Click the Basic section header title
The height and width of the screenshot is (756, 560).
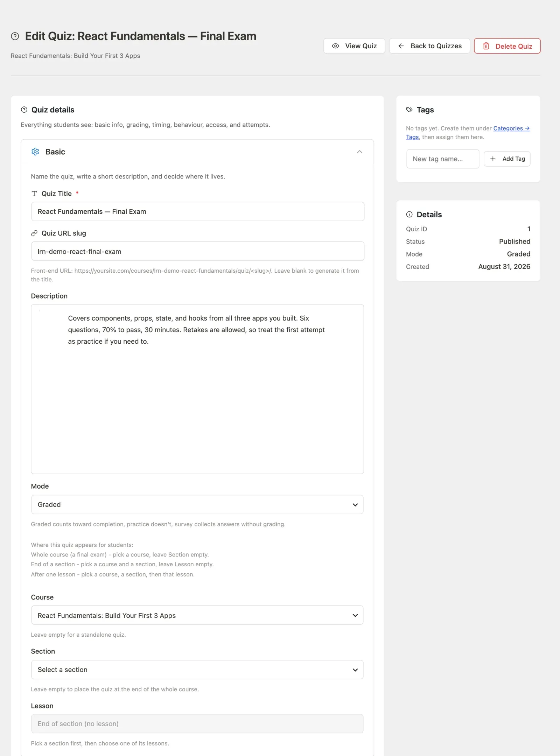[x=55, y=152]
